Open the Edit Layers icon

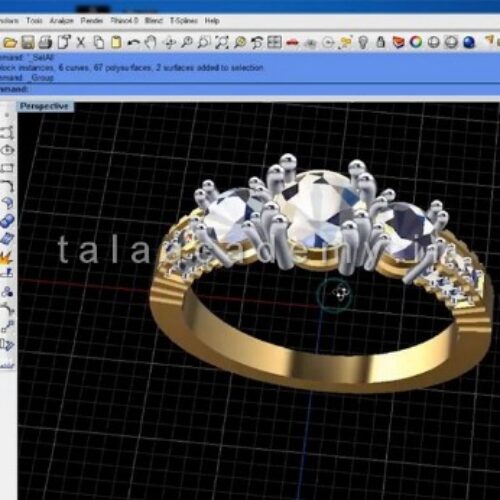click(398, 42)
